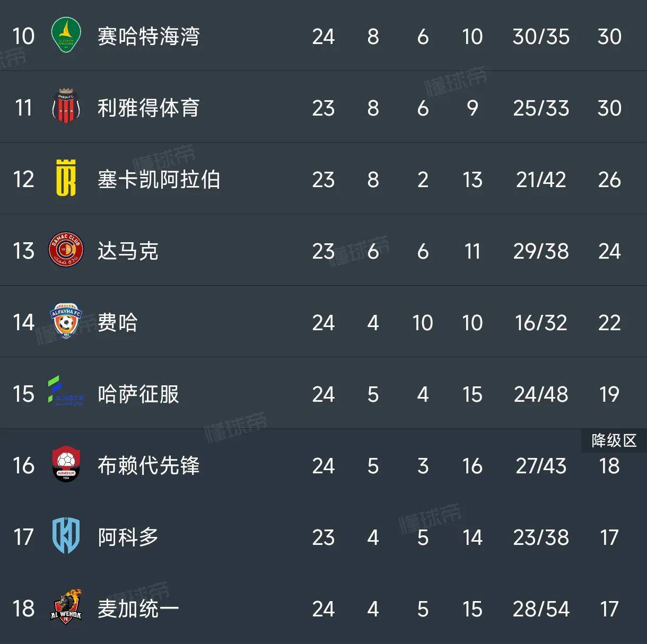
Task: Click the 降级区 relegation zone label
Action: coord(614,440)
